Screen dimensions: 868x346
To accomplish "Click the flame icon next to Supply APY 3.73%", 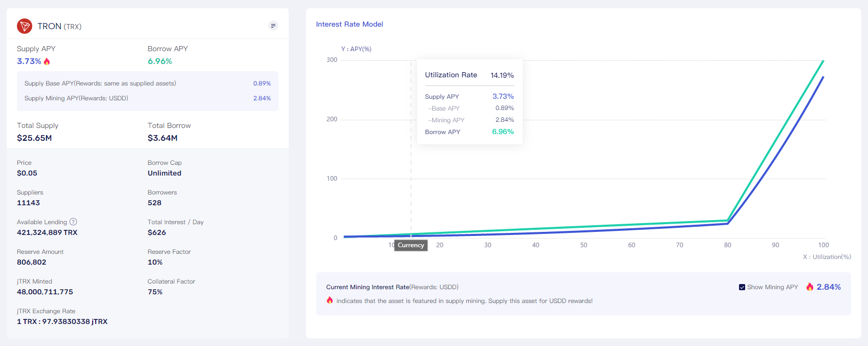I will [47, 61].
